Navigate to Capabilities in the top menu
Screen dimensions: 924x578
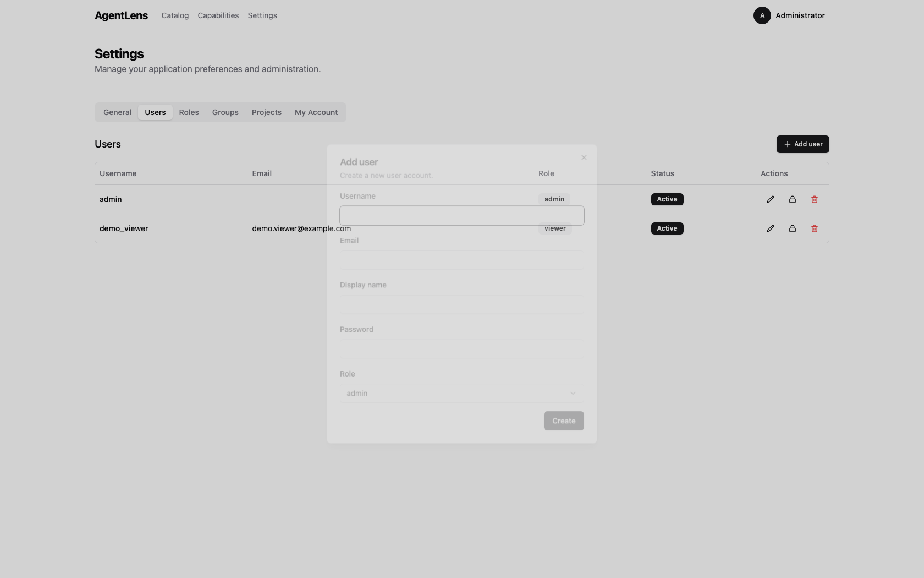pos(218,15)
